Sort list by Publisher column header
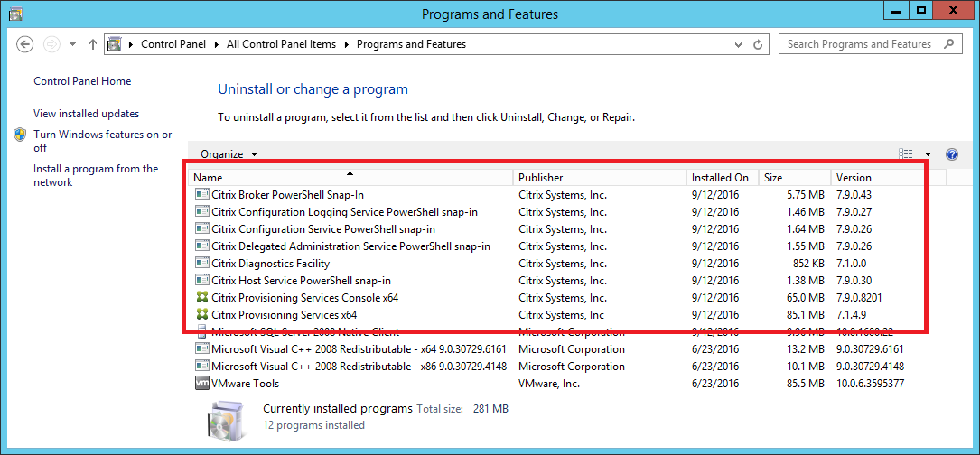The image size is (980, 455). 540,178
